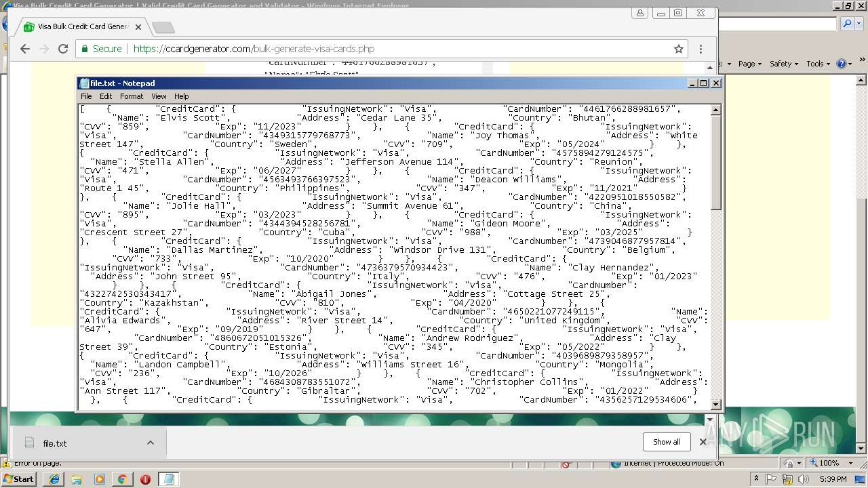This screenshot has width=868, height=488.
Task: Click the Chrome address bar URL
Action: click(x=254, y=49)
